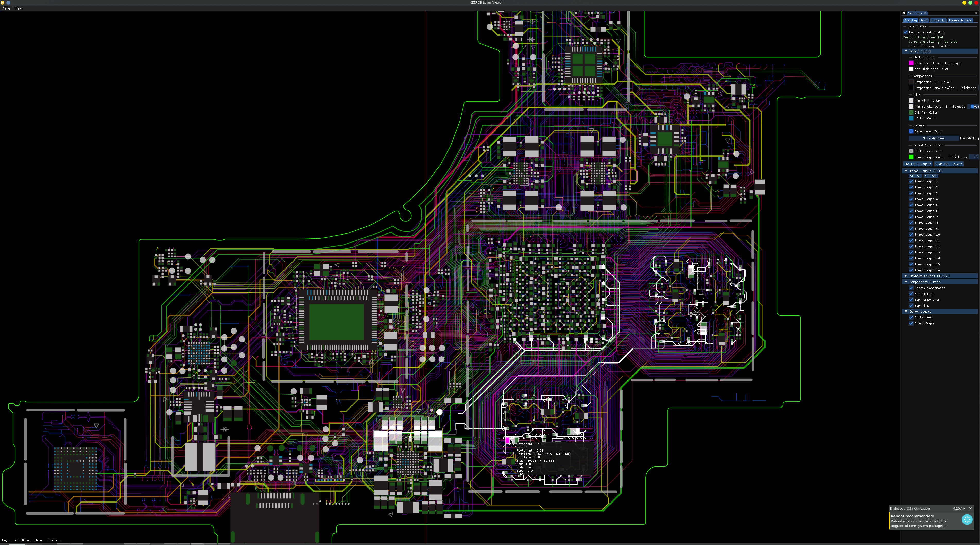Image resolution: width=980 pixels, height=545 pixels.
Task: Open the Base Layer Color swatch
Action: click(911, 132)
